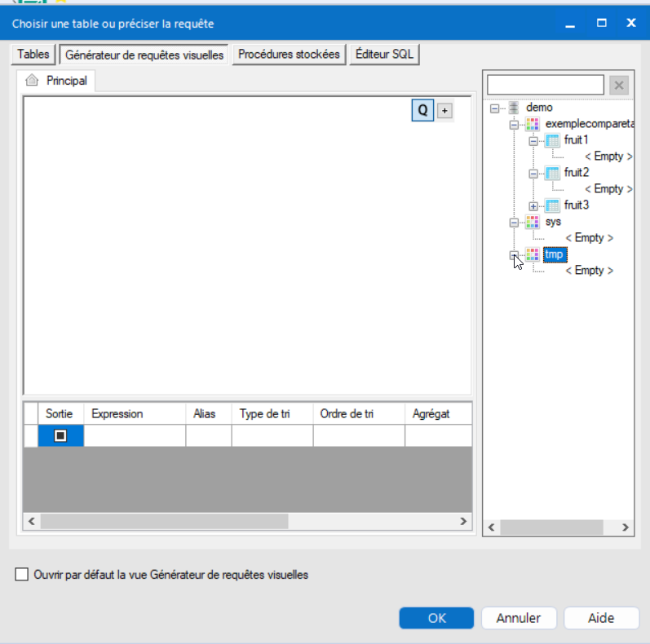Click the home icon on Principal tab
Image resolution: width=650 pixels, height=644 pixels.
tap(32, 80)
